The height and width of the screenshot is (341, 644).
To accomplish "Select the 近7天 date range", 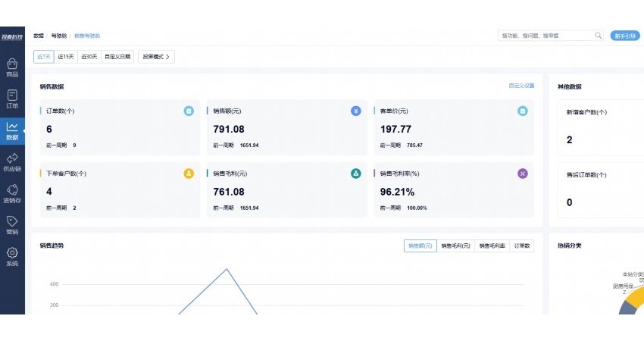I will pyautogui.click(x=44, y=56).
